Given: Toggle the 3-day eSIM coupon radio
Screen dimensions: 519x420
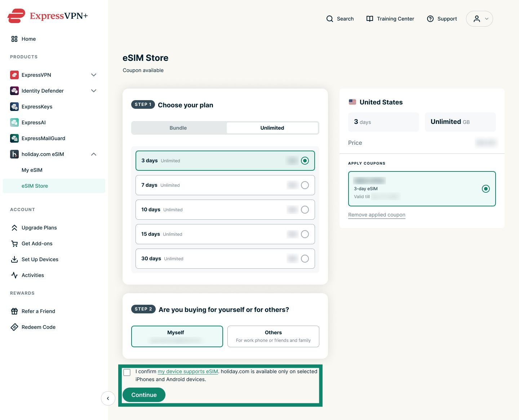Looking at the screenshot, I should click(486, 189).
